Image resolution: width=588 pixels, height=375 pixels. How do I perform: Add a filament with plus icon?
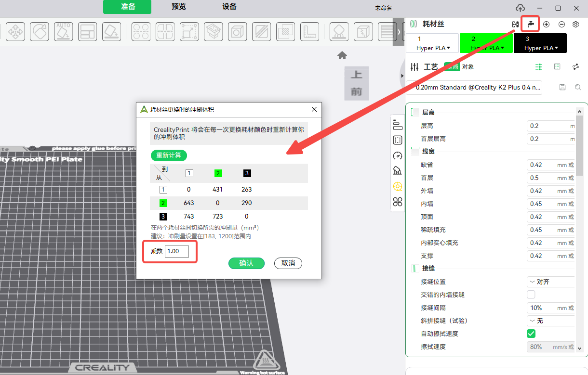[546, 24]
